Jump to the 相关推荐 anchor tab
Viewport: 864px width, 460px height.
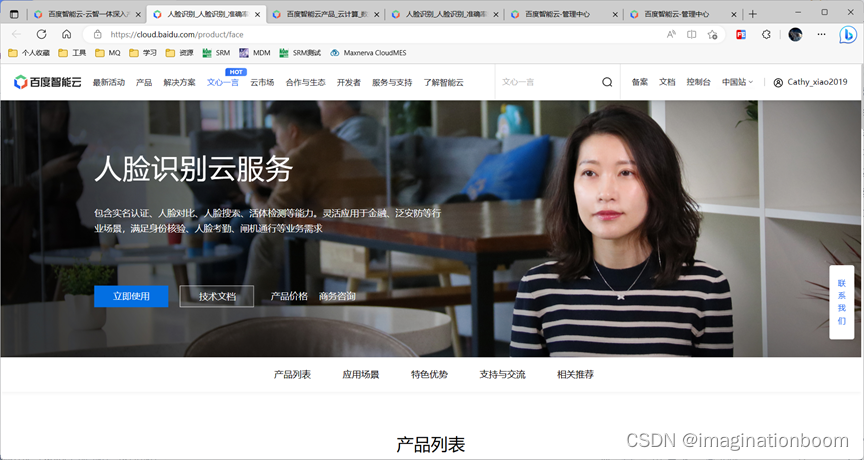[575, 375]
